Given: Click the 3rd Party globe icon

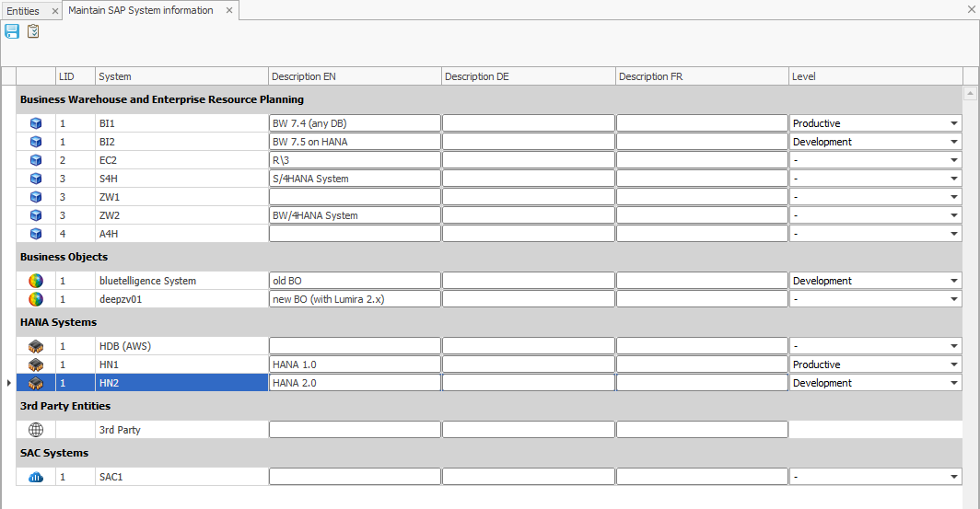Looking at the screenshot, I should tap(36, 430).
